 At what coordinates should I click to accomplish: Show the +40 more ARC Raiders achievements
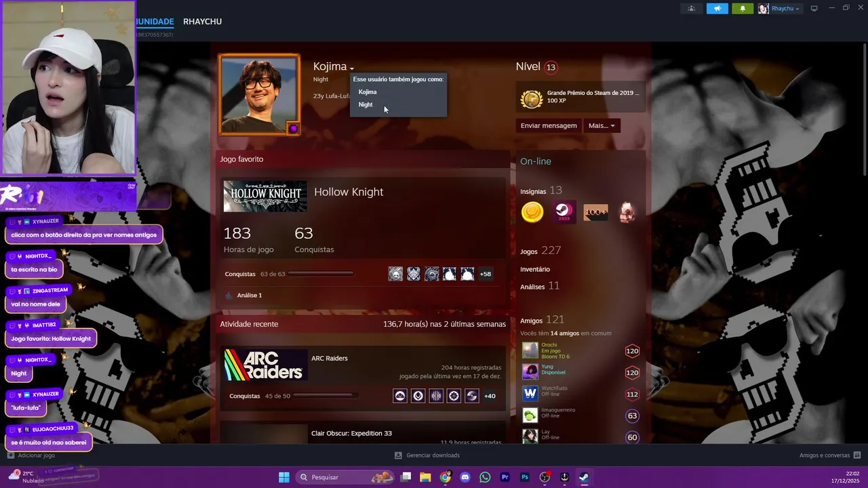click(x=490, y=396)
